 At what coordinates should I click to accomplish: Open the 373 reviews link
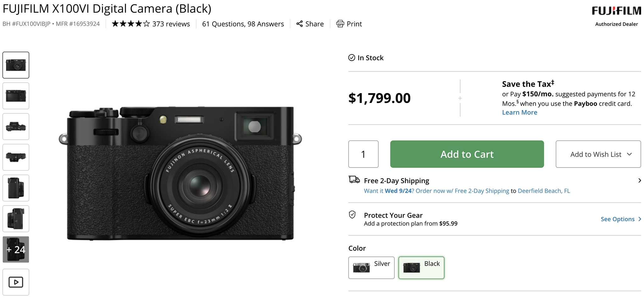point(171,24)
